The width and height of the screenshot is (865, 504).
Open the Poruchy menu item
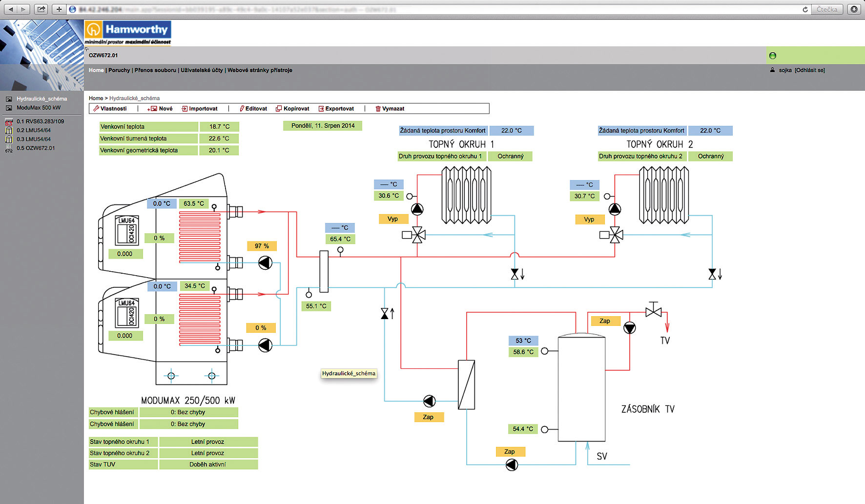[x=119, y=70]
